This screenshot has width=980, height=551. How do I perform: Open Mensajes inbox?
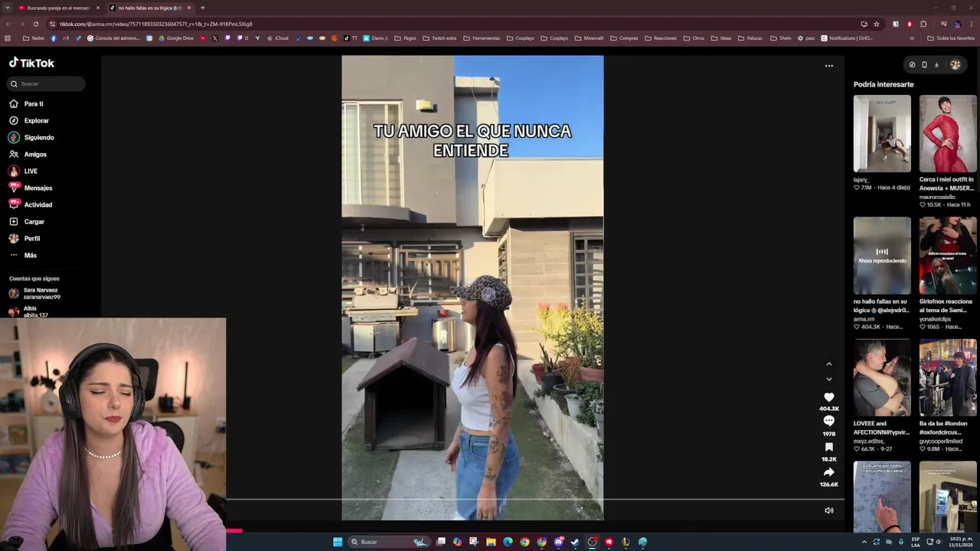point(31,187)
